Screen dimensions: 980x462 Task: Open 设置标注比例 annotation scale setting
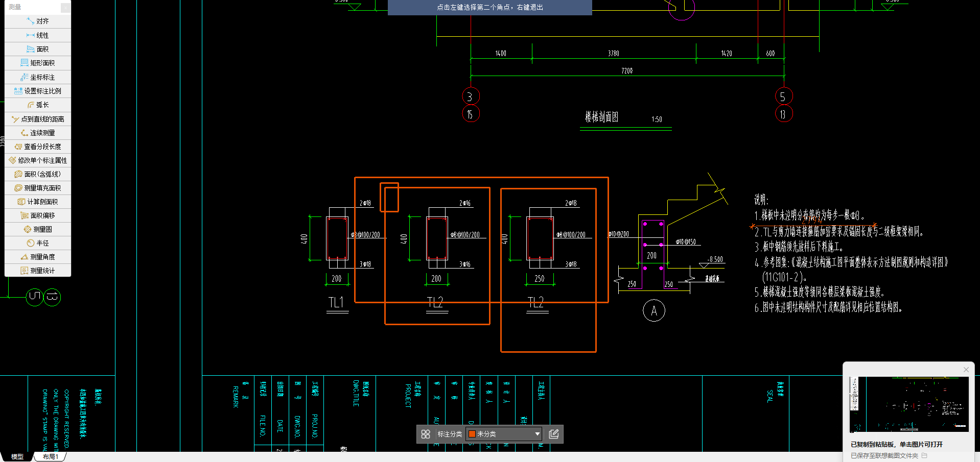38,91
